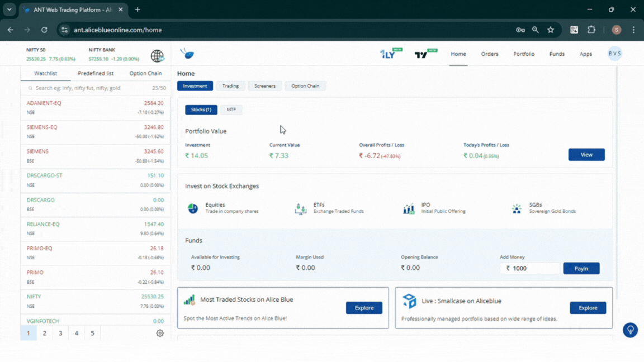
Task: Switch to watchlist page 3
Action: coord(60,334)
